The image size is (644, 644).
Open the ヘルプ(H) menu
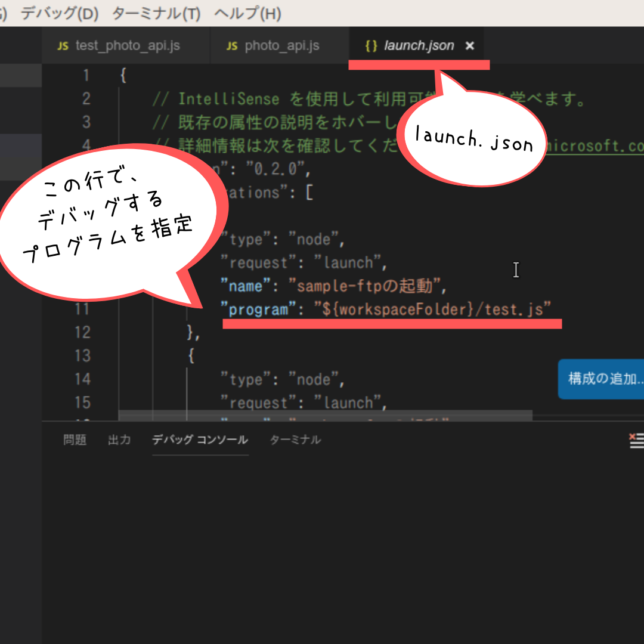pos(247,14)
